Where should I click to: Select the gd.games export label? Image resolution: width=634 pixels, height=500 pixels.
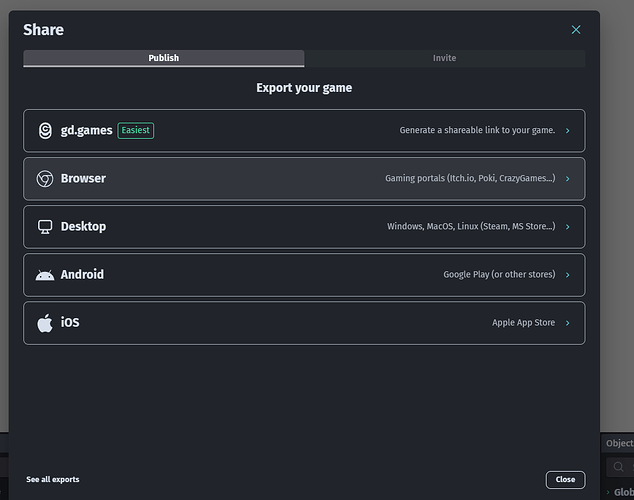(87, 131)
